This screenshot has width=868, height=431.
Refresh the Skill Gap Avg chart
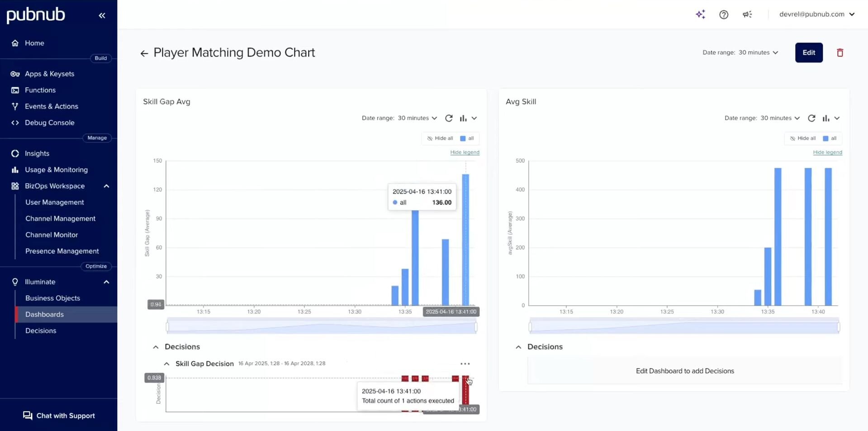[x=449, y=118]
